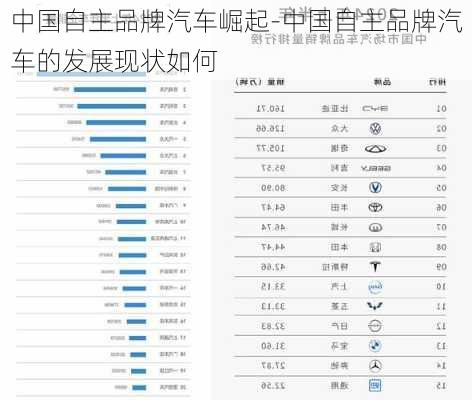Screen dimensions: 472x400
Task: Click the blue square logo in rank 15 row
Action: [375, 385]
